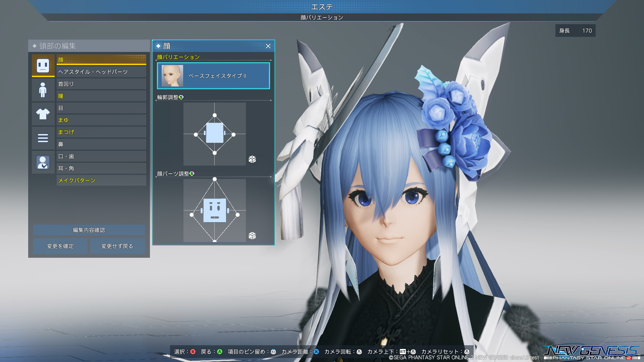Click right handle of 輪郭調整 diamond

[x=233, y=135]
